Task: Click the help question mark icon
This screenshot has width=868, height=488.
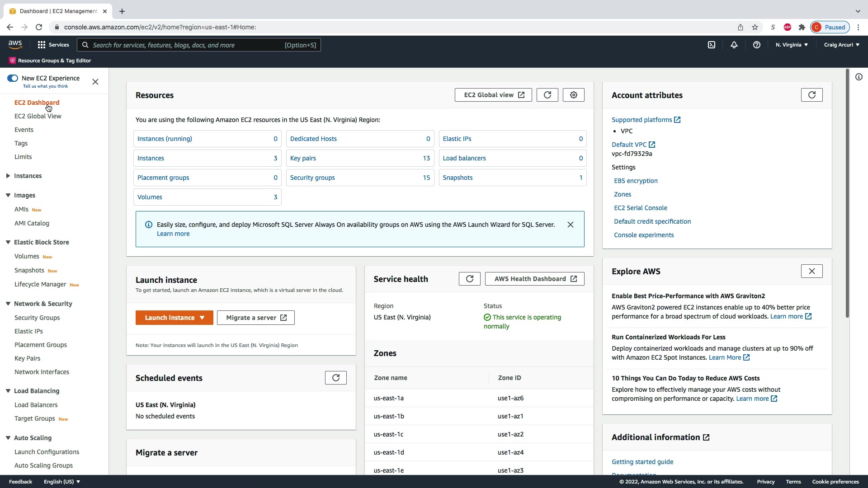Action: 756,45
